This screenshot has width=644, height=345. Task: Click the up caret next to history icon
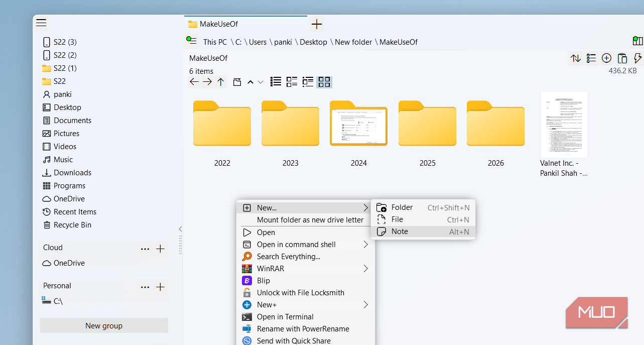[x=250, y=82]
